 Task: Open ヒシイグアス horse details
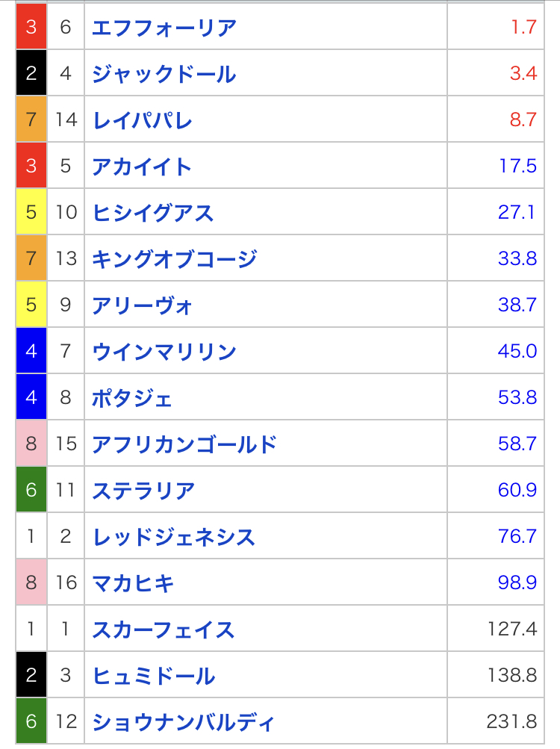pos(152,212)
